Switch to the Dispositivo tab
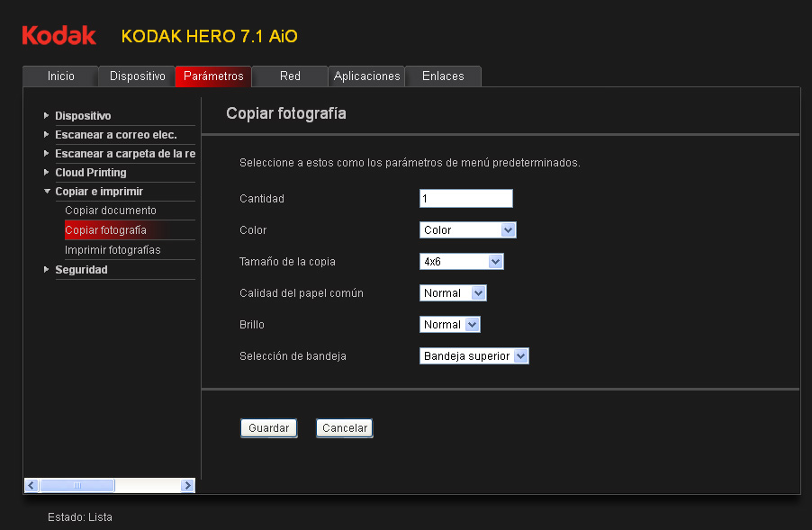Screen dimensions: 812x530 pos(137,76)
